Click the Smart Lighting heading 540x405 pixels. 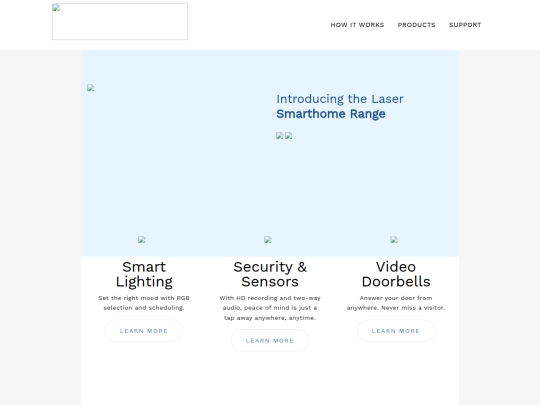pyautogui.click(x=144, y=274)
